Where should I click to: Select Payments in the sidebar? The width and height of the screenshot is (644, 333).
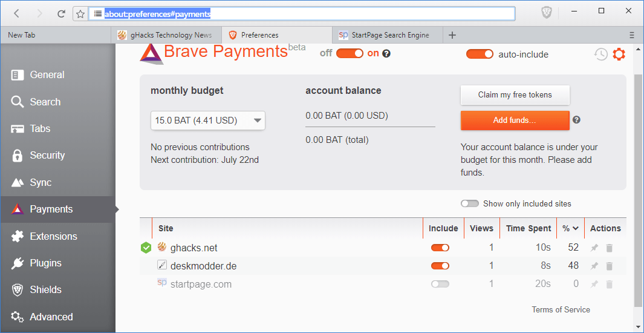(57, 209)
